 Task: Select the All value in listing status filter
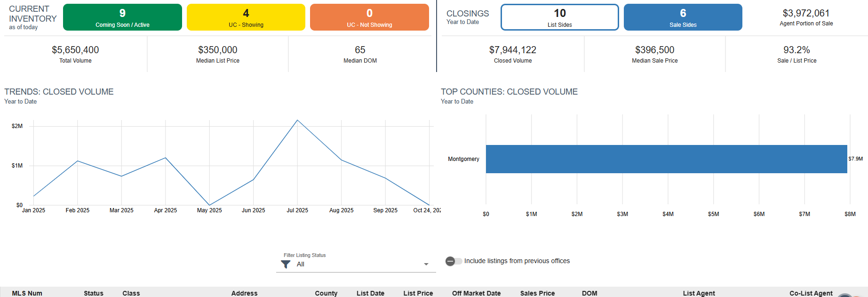pyautogui.click(x=301, y=265)
